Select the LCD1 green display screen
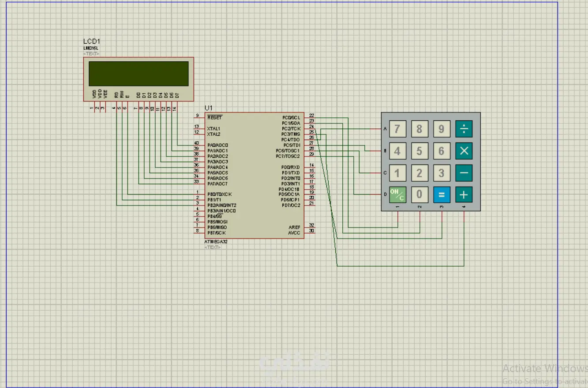 [139, 74]
